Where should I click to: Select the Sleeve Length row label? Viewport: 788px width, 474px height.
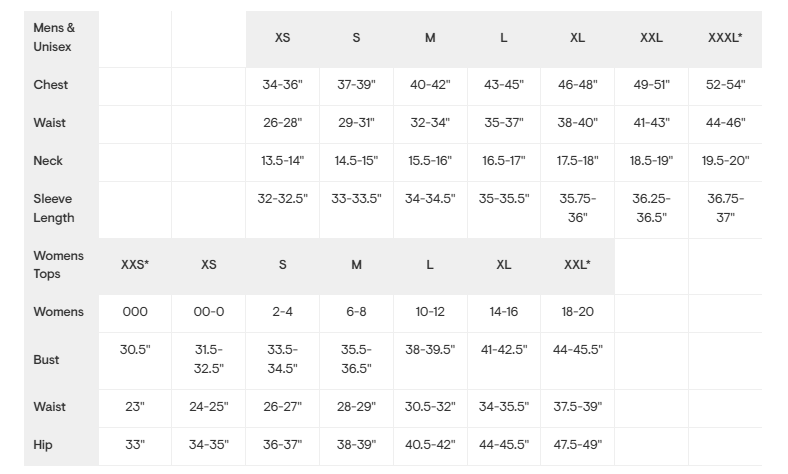pyautogui.click(x=53, y=208)
